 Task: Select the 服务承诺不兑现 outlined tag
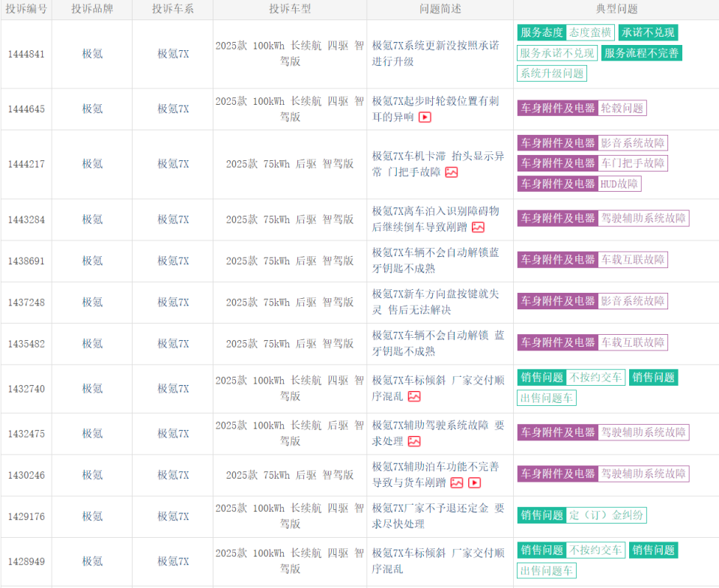pos(557,53)
